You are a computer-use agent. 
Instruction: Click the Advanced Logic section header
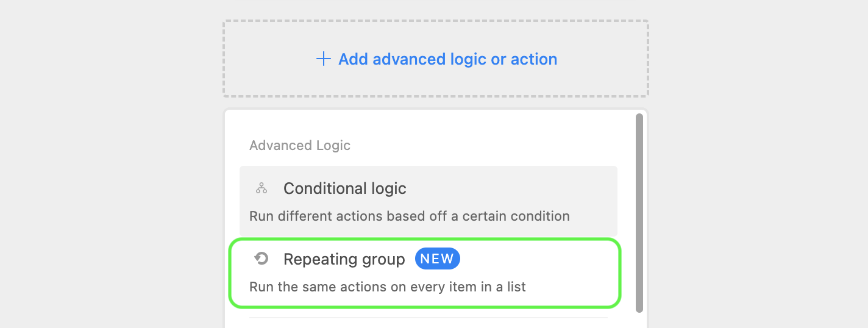(300, 146)
